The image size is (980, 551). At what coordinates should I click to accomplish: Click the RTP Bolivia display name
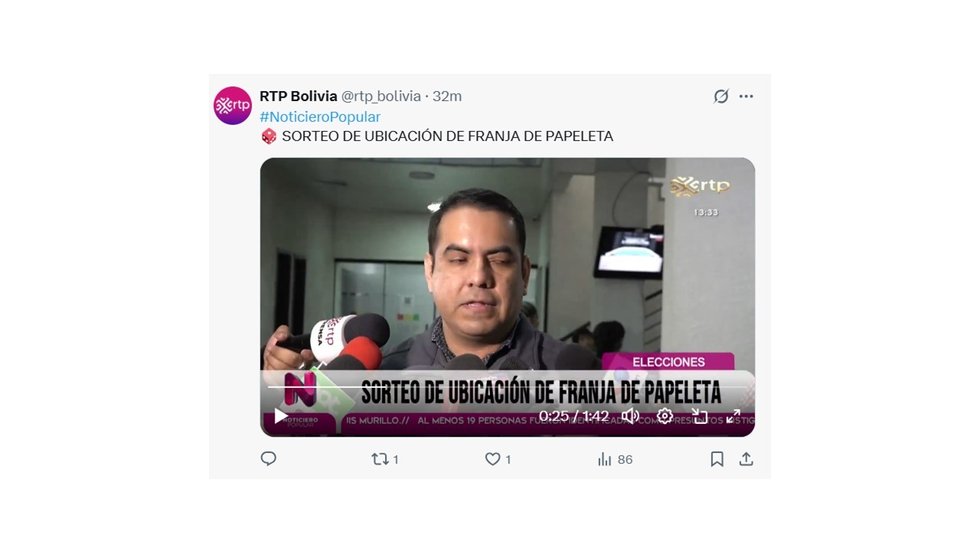click(299, 96)
